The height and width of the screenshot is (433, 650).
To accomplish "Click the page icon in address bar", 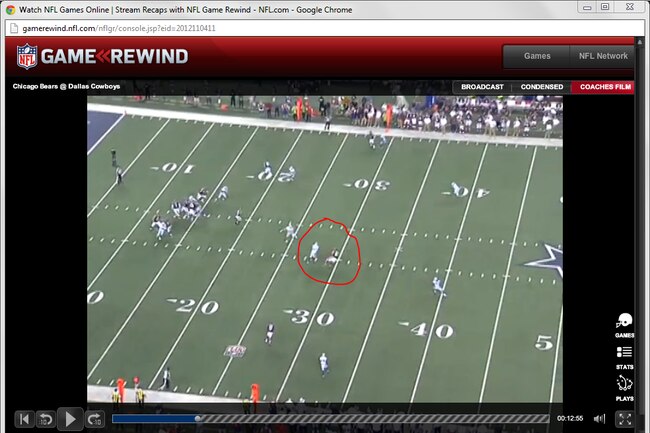I will (14, 28).
